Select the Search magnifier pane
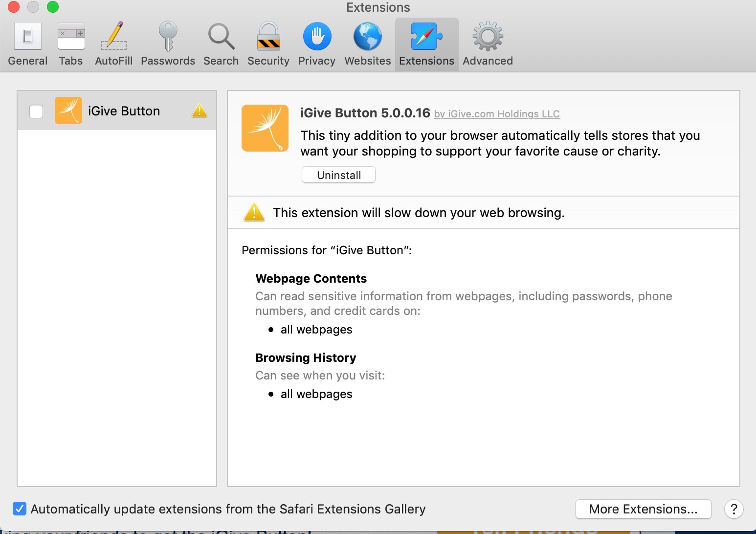The height and width of the screenshot is (534, 756). tap(221, 44)
